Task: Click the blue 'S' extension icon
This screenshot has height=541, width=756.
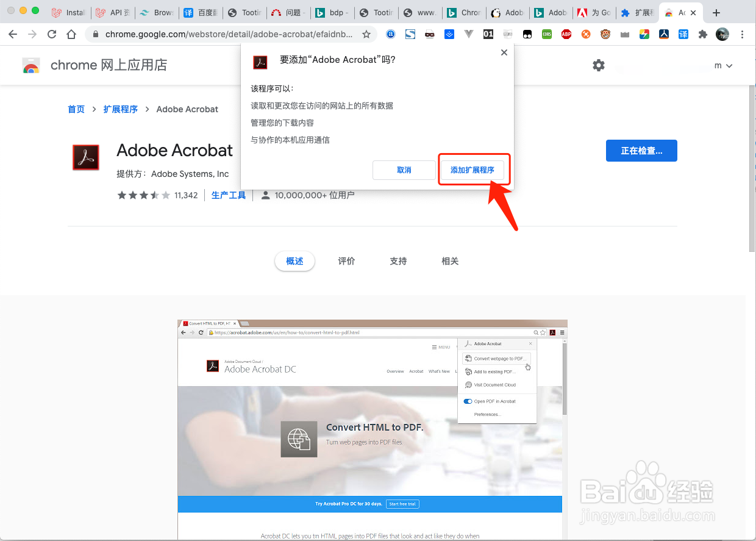Action: [x=410, y=35]
